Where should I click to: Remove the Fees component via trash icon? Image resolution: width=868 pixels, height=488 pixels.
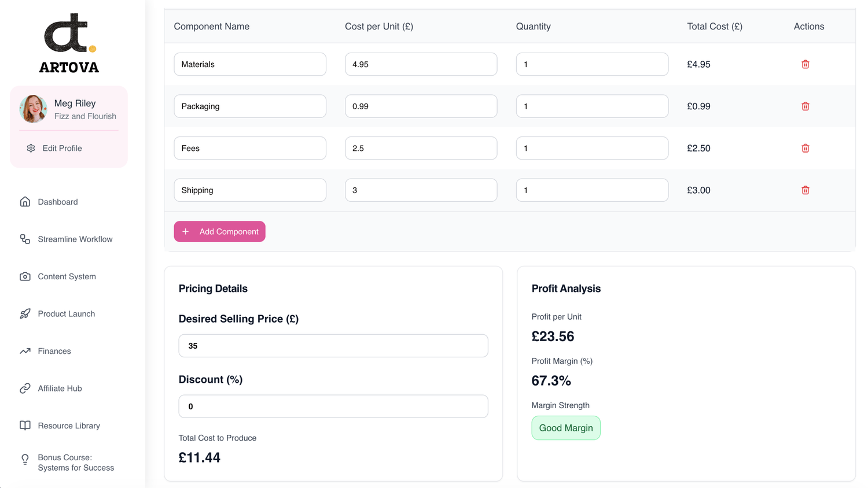pyautogui.click(x=805, y=148)
